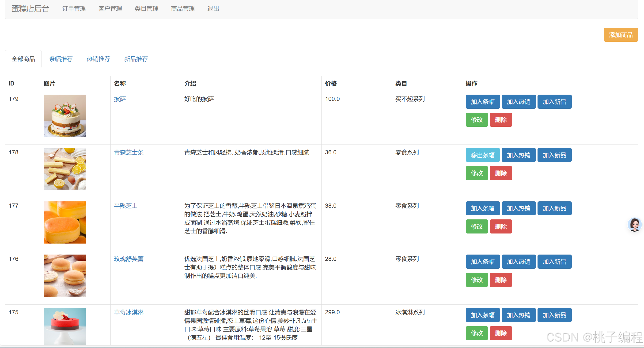This screenshot has height=348, width=644.
Task: Open the 青森芝士条 product link
Action: tap(129, 152)
